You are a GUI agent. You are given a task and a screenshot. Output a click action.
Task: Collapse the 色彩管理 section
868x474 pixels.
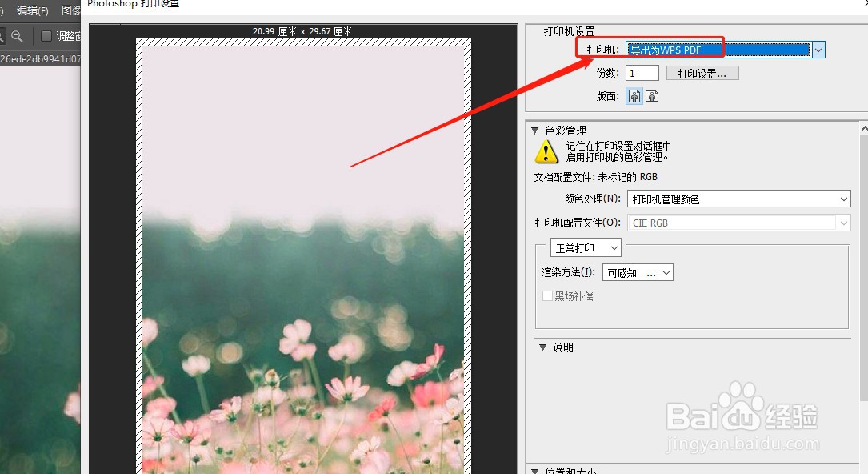pyautogui.click(x=534, y=131)
